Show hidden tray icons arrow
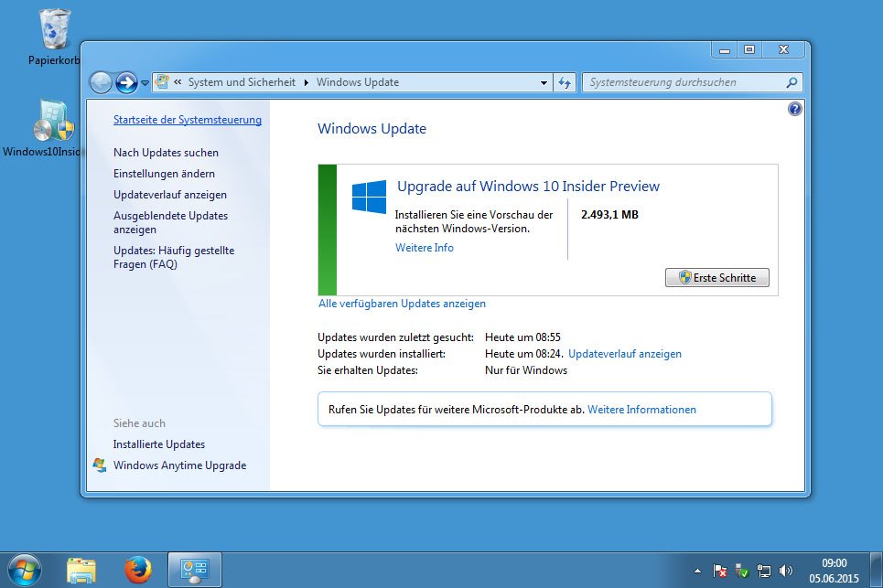Image resolution: width=883 pixels, height=588 pixels. coord(698,572)
